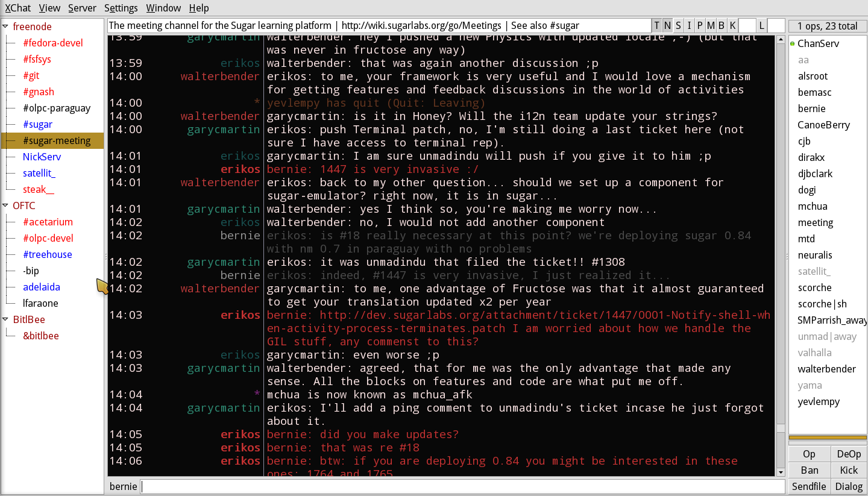Collapse the freenode server tree
This screenshot has width=868, height=496.
click(x=6, y=27)
